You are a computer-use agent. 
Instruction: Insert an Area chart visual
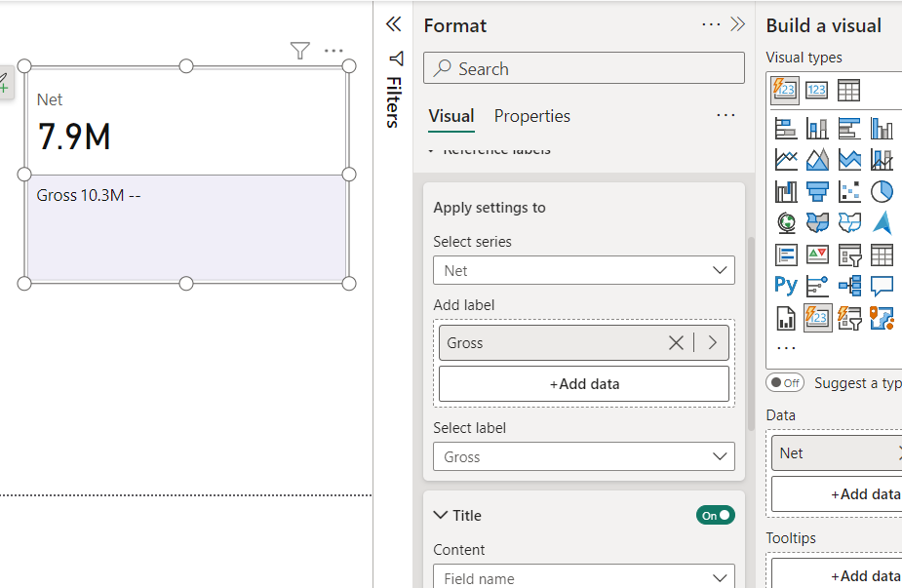coord(817,159)
